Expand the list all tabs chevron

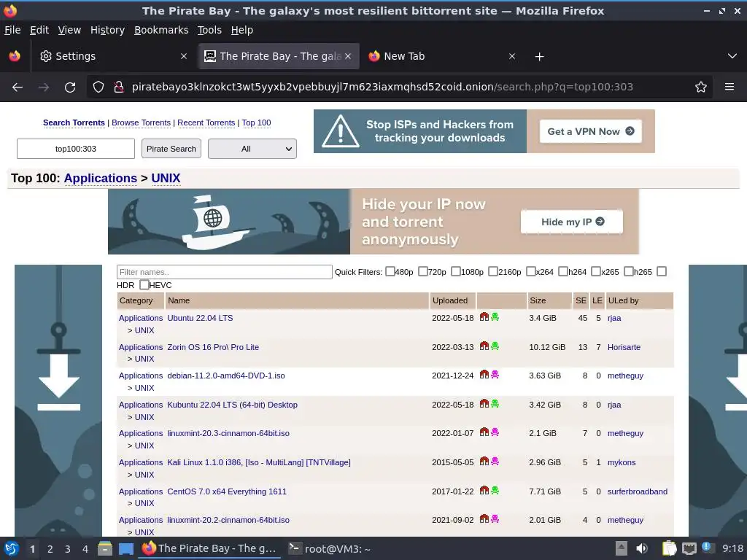tap(732, 56)
